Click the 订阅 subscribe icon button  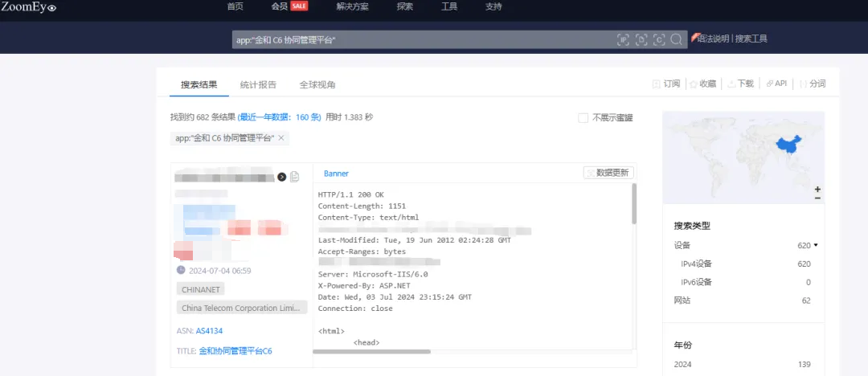[x=666, y=84]
